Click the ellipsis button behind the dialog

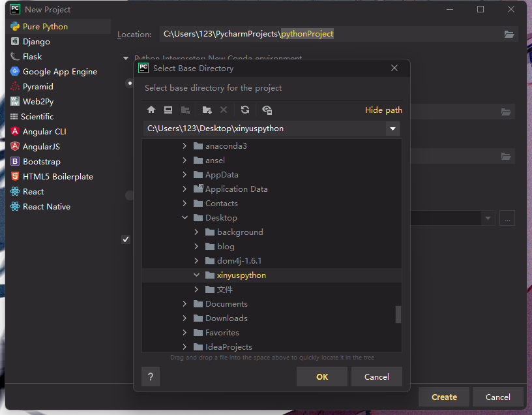click(507, 218)
